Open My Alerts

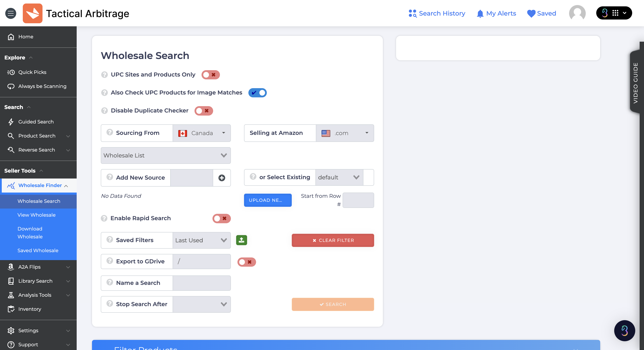(x=496, y=13)
